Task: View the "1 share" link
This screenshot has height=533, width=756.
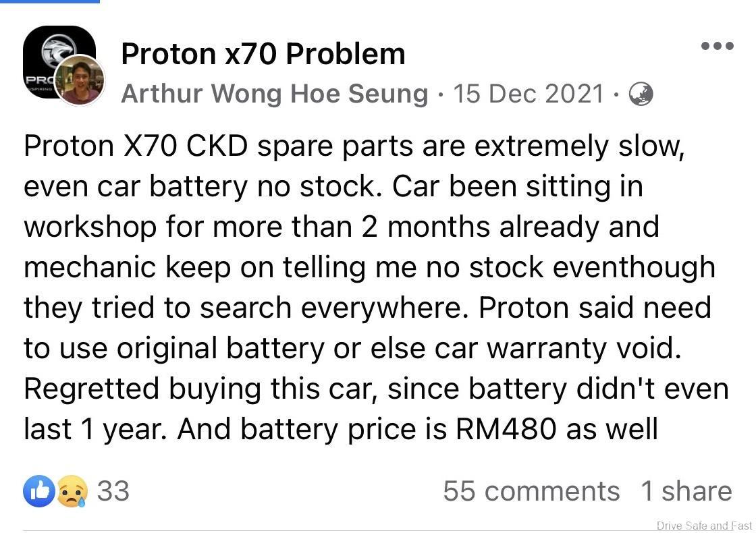Action: click(686, 491)
